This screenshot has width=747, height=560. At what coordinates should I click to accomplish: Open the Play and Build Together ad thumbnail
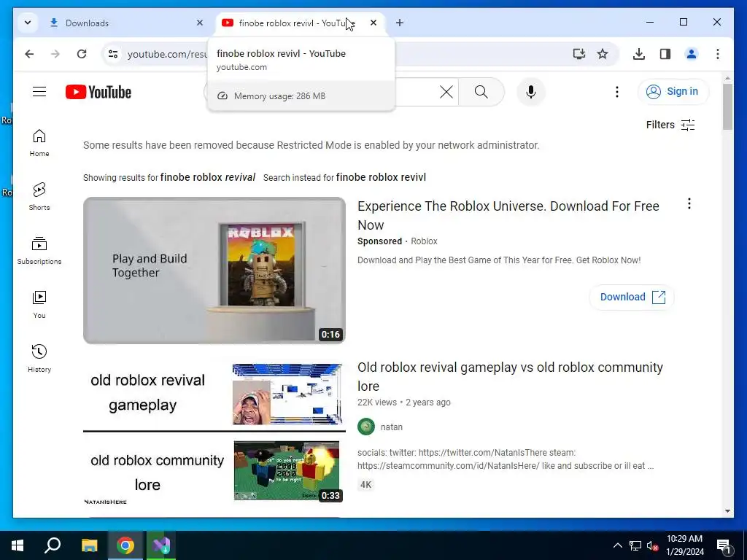[214, 270]
